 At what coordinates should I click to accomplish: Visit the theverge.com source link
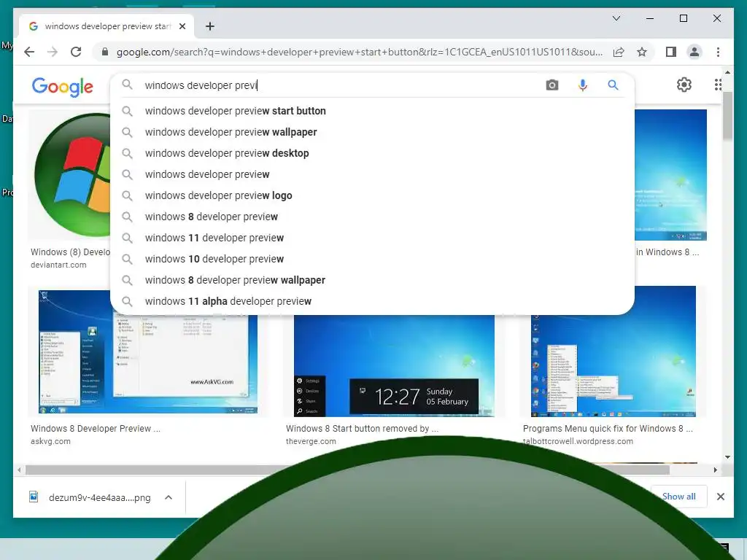(311, 441)
